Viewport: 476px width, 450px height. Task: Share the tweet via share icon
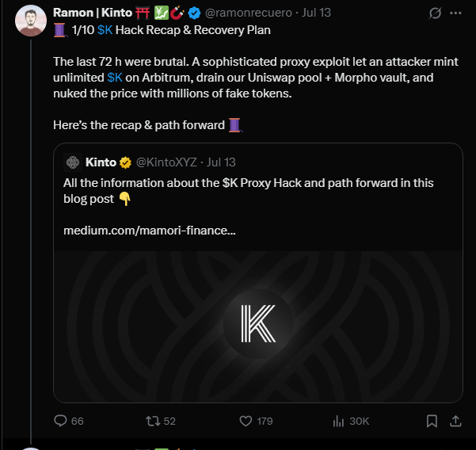point(456,421)
